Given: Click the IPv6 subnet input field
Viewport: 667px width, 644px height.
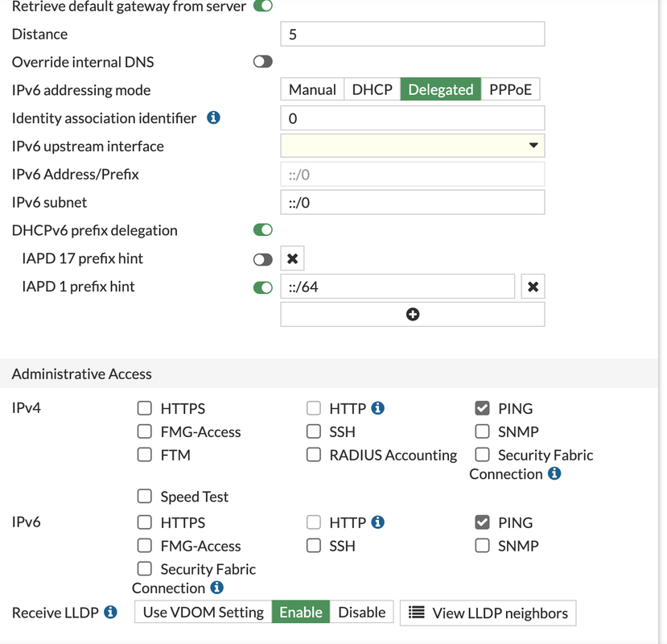Looking at the screenshot, I should pyautogui.click(x=412, y=202).
